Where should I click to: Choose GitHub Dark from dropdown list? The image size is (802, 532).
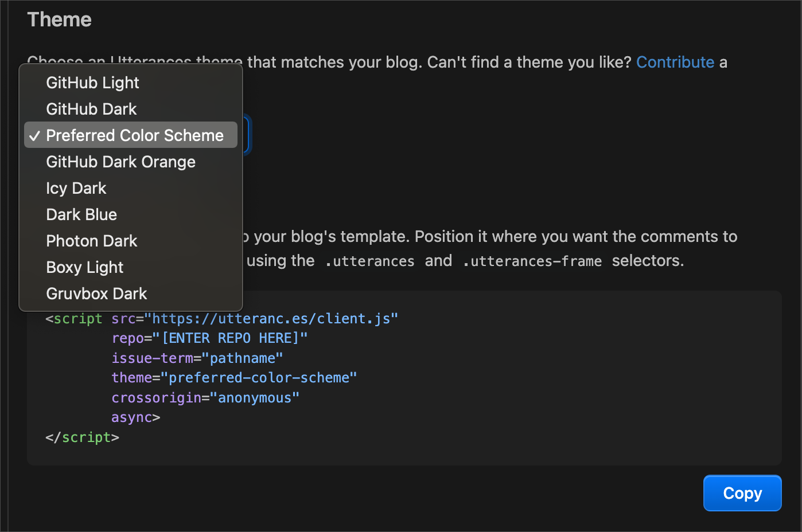pos(131,109)
